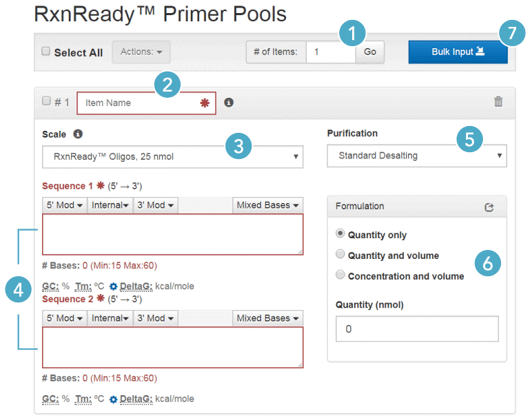Click Sequence 1 GC: label
Screen dimensions: 530x420
pos(50,286)
